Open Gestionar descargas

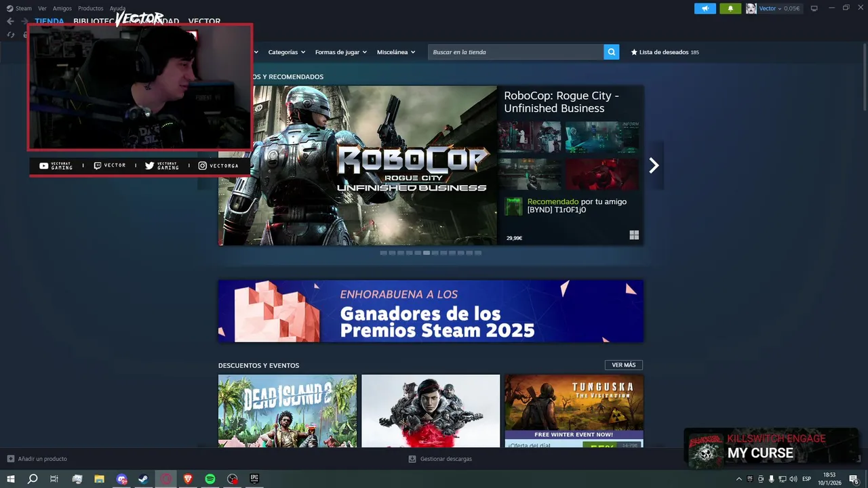440,459
